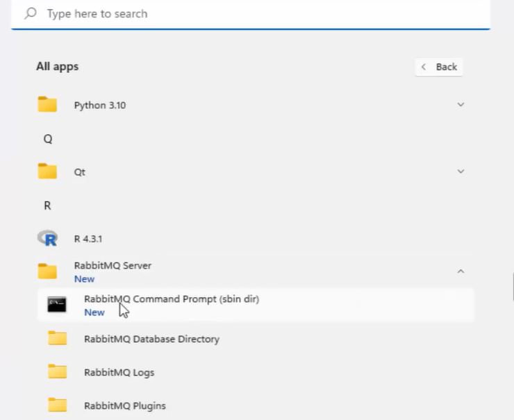Viewport: 514px width, 420px height.
Task: Open the RabbitMQ Database Directory folder icon
Action: pos(58,338)
